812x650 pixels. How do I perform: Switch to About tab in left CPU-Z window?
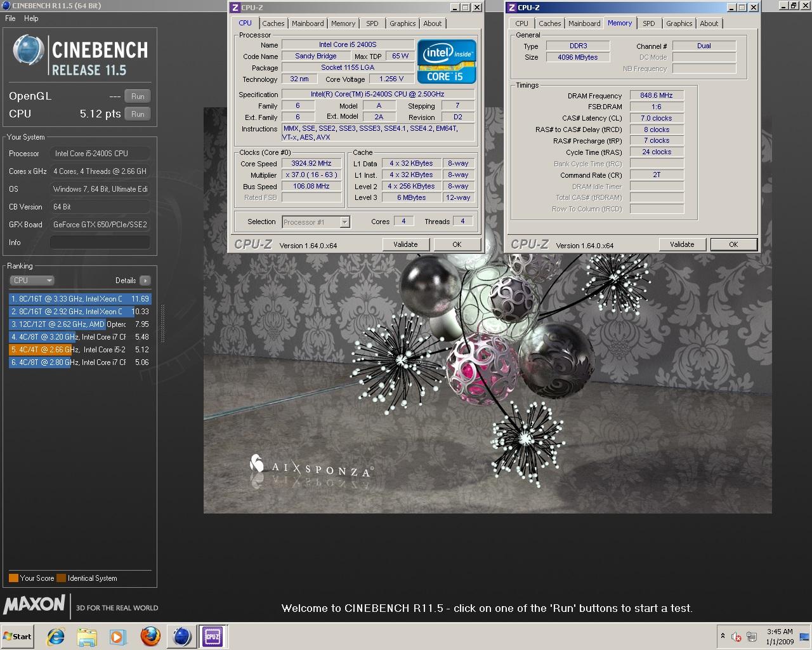click(x=433, y=23)
